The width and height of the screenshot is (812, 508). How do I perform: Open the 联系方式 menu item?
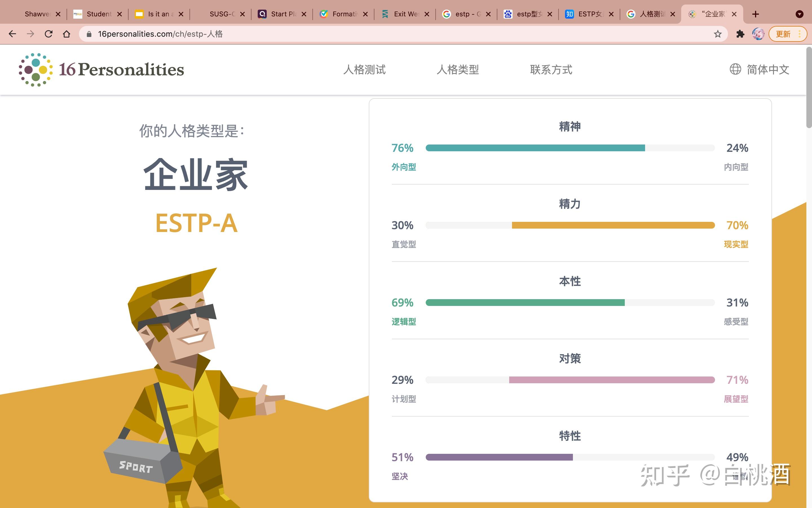click(x=551, y=69)
